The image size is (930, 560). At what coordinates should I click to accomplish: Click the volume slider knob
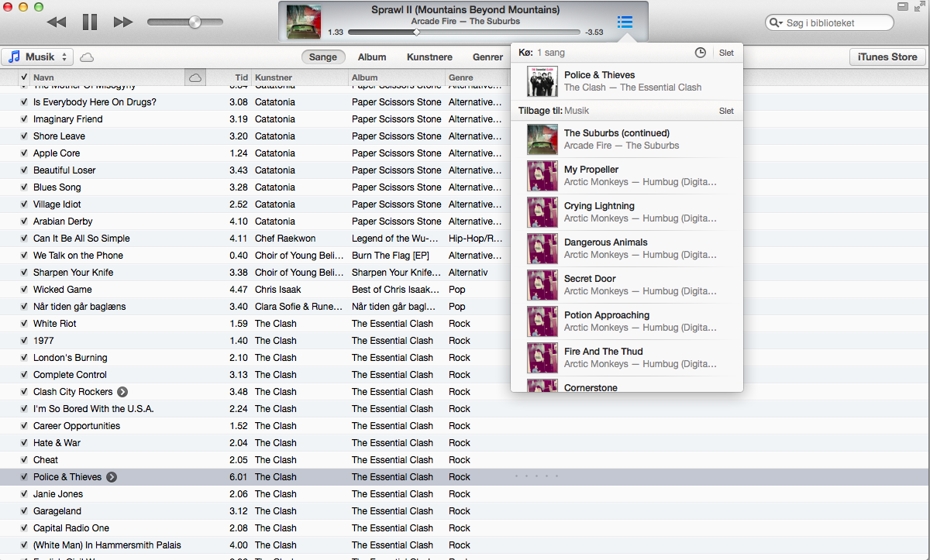[x=195, y=22]
